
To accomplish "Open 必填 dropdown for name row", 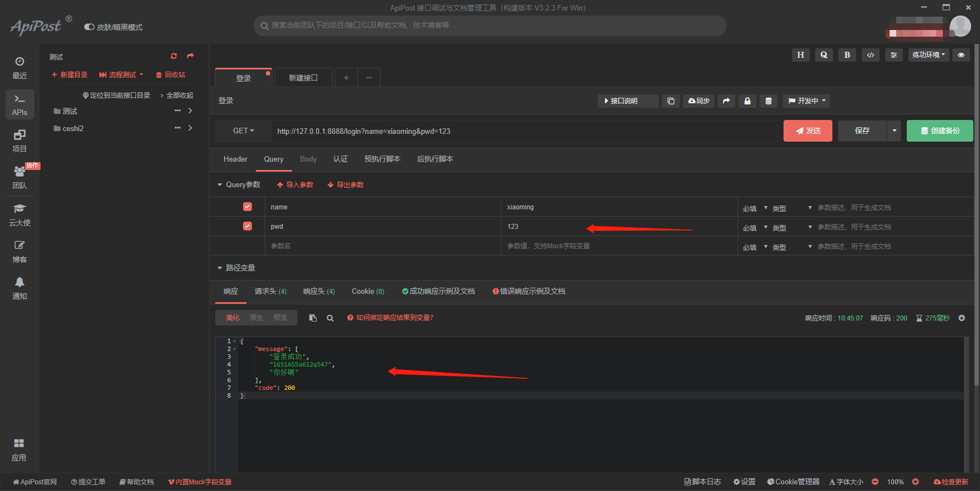I will (755, 208).
